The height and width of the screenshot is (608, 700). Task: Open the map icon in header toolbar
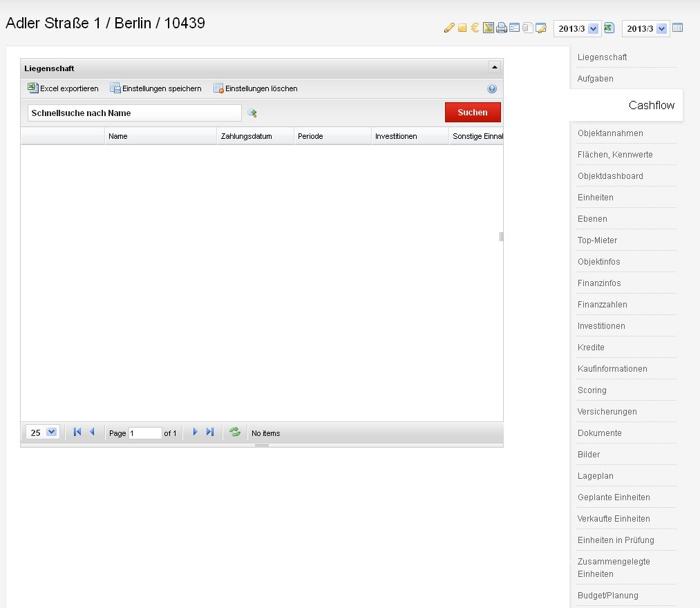point(488,28)
